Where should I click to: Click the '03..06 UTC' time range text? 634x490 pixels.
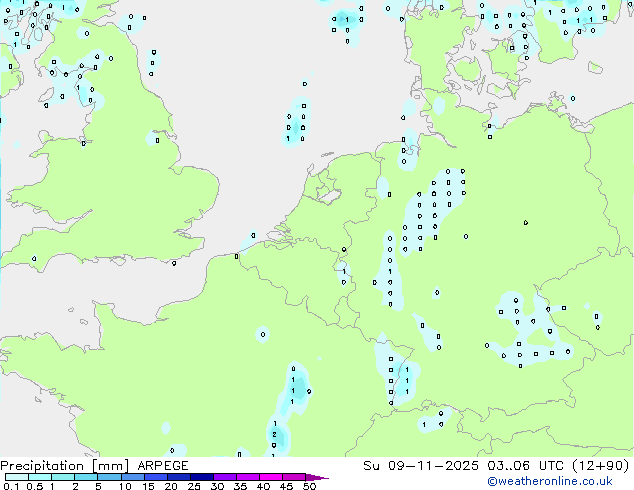525,466
